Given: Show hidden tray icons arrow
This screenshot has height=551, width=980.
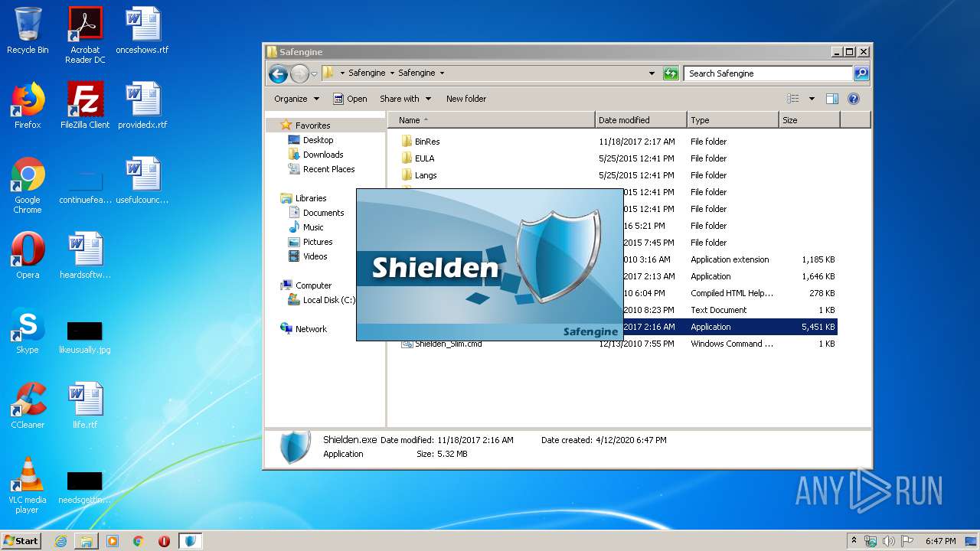Looking at the screenshot, I should click(854, 540).
